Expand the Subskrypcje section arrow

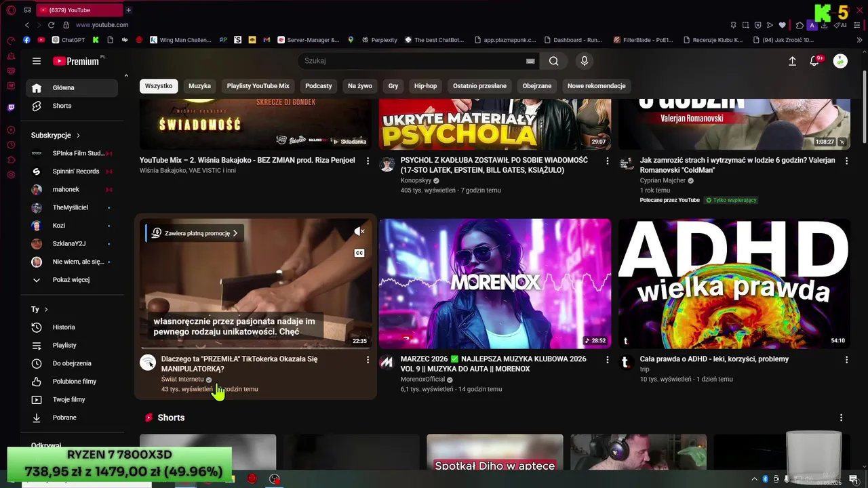coord(78,136)
